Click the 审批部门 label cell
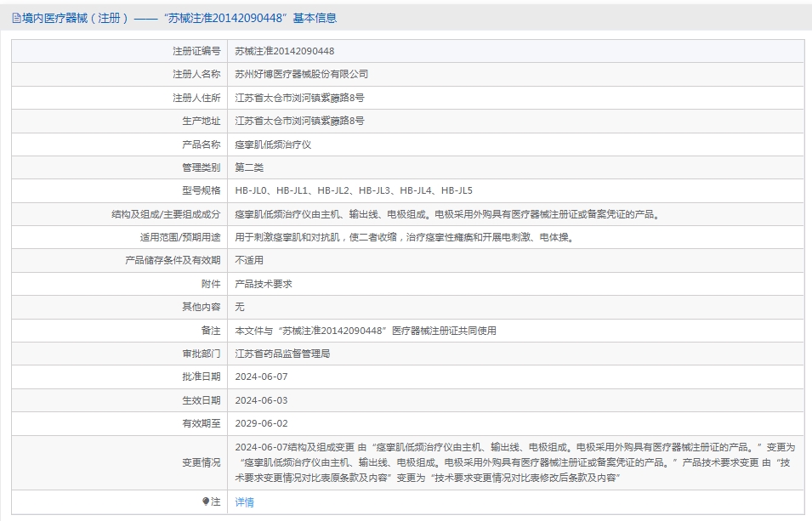This screenshot has height=521, width=812. (x=120, y=354)
